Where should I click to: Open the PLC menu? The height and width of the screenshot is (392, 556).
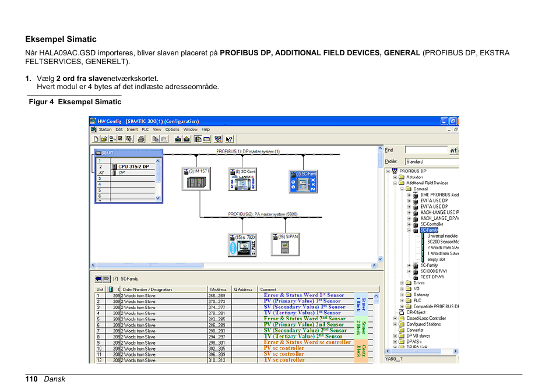point(145,129)
